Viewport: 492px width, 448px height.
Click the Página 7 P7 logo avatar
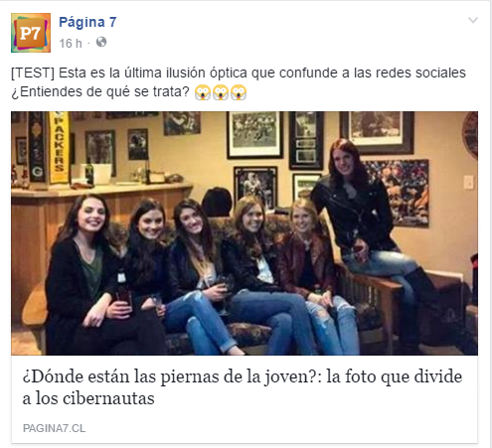coord(31,33)
